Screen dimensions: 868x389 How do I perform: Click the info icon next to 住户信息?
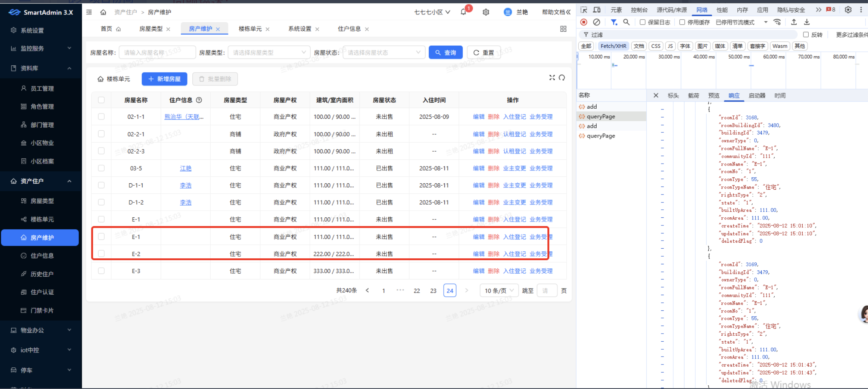(199, 100)
